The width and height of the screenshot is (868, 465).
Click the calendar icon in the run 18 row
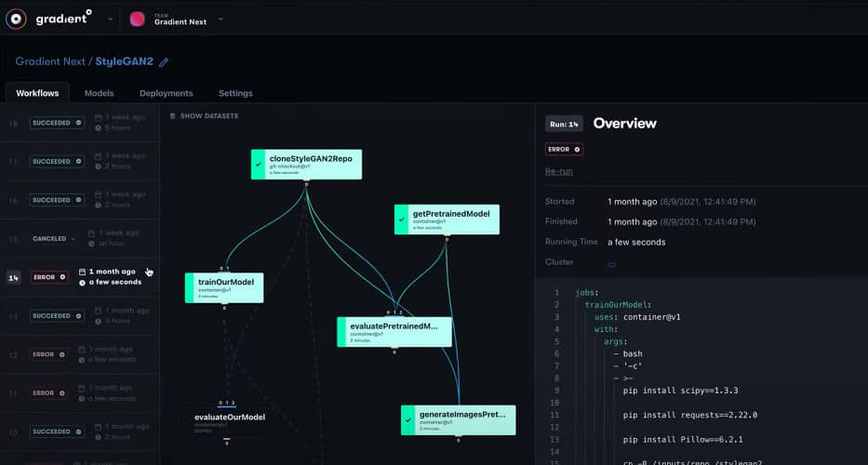coord(99,117)
